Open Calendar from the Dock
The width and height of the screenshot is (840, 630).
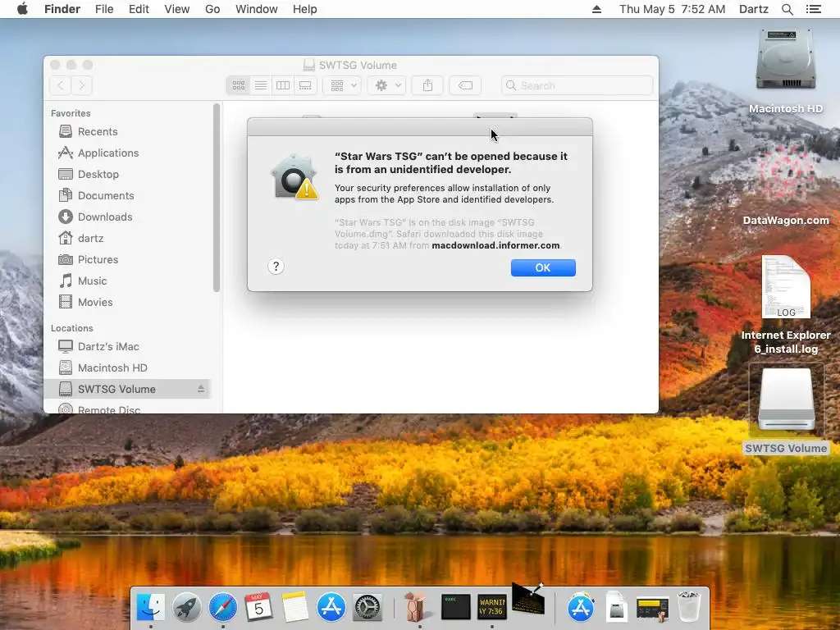click(x=258, y=608)
